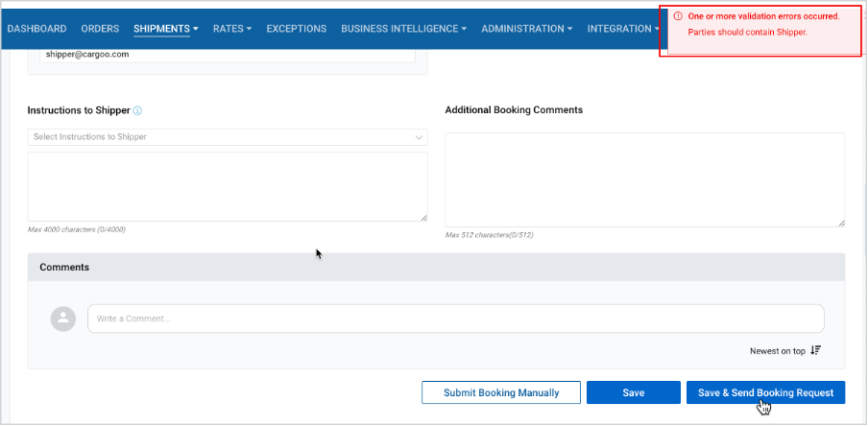Click the 'Newest on top' label
This screenshot has width=868, height=426.
tap(777, 351)
